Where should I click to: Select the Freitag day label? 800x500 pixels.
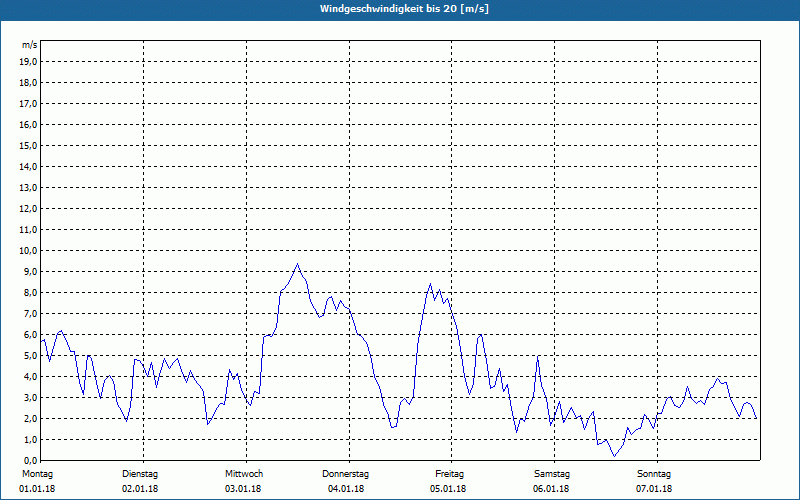[449, 473]
